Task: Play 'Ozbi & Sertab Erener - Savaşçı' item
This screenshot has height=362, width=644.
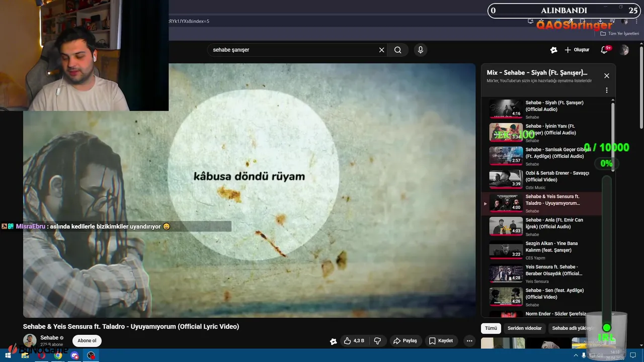Action: [x=541, y=180]
